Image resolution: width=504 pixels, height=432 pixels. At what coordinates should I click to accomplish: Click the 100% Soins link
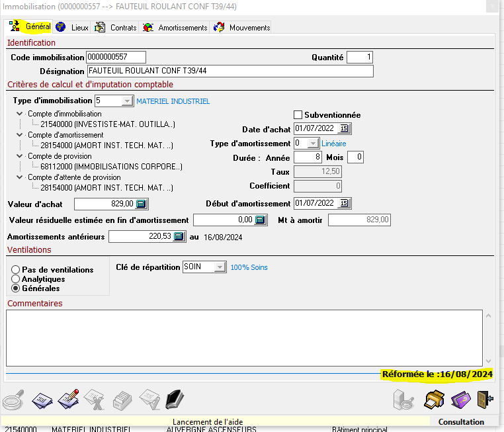click(249, 267)
